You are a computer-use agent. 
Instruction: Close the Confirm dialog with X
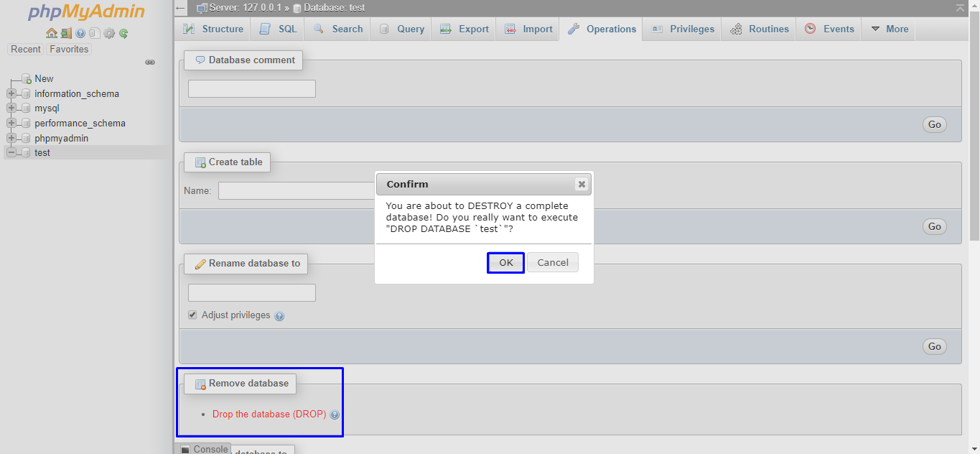[x=582, y=185]
